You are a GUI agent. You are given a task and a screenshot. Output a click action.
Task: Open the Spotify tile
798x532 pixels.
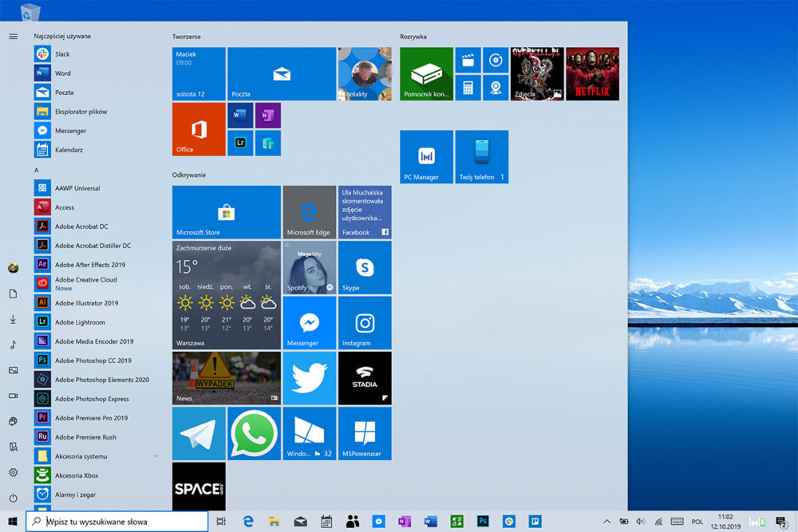click(x=310, y=267)
